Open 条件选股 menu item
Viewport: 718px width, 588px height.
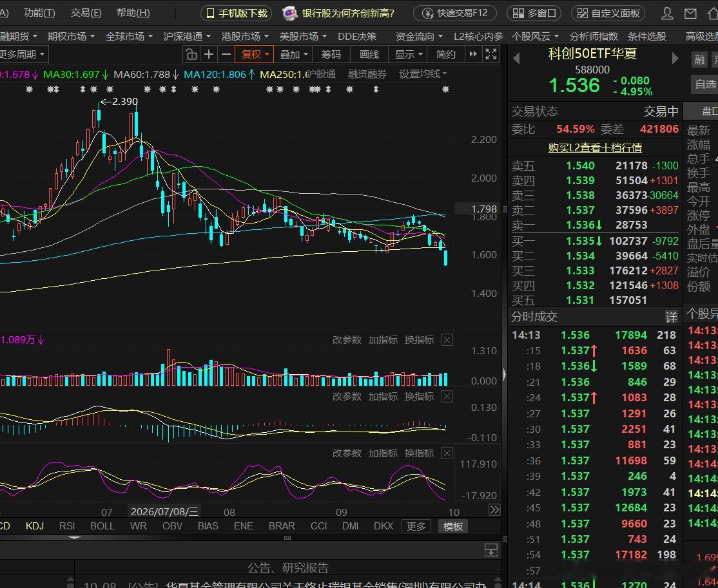click(x=646, y=36)
